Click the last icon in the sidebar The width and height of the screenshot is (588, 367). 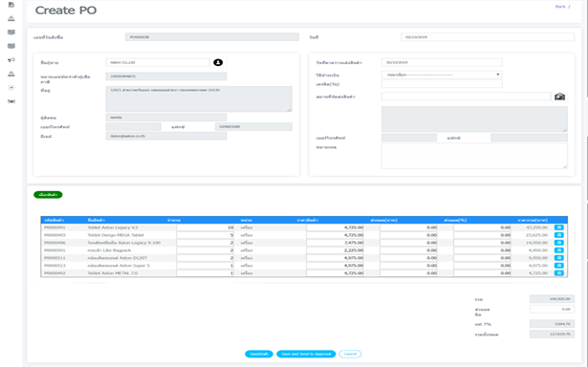[x=11, y=101]
